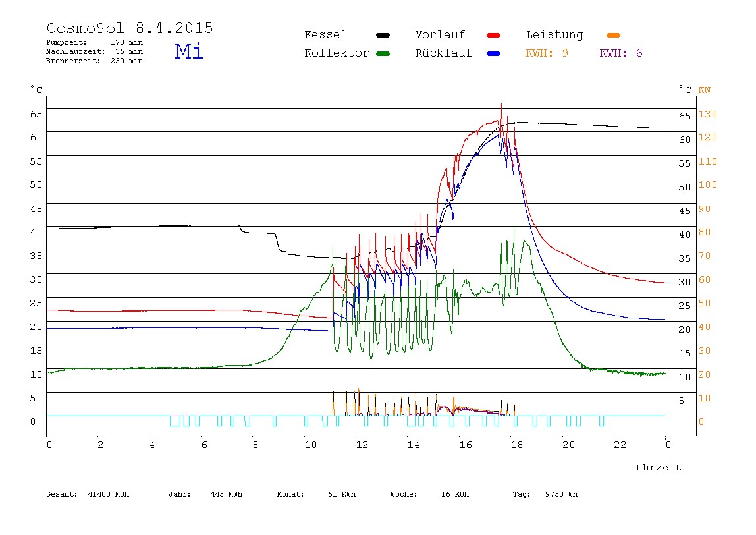
Task: Select the green Kollektor legend swatch
Action: pos(383,53)
